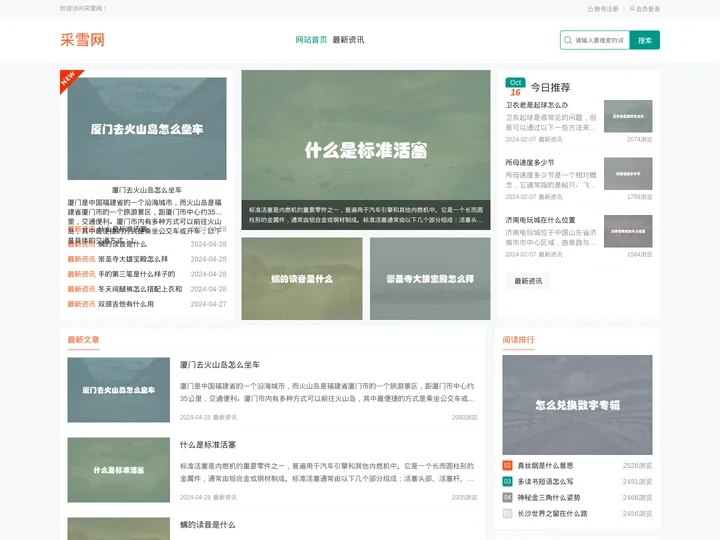720x540 pixels.
Task: Click 最新资讯 category under 厦门去火山岛 article
Action: click(x=225, y=417)
